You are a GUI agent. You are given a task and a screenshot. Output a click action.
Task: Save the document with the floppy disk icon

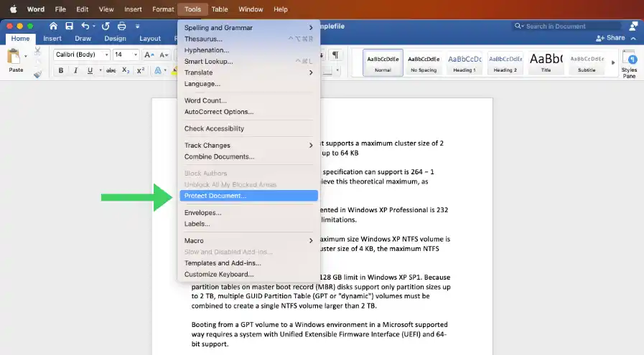(x=69, y=27)
